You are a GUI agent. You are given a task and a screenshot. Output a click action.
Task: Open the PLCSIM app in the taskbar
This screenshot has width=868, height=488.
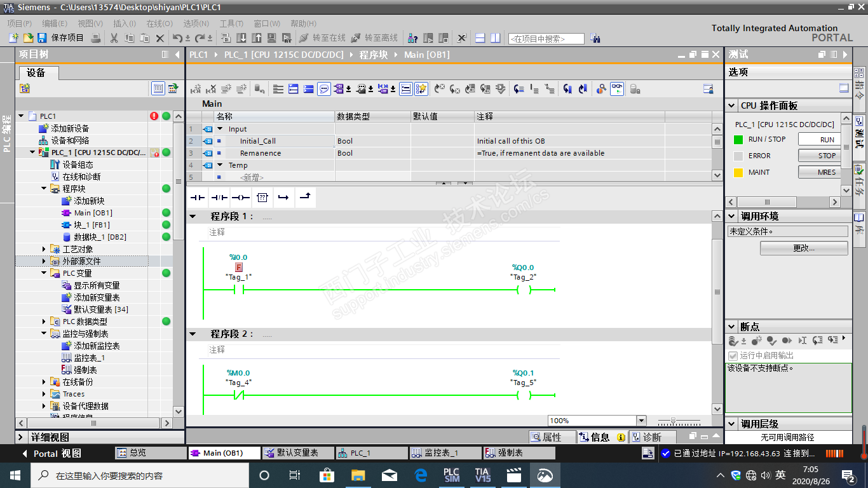(451, 475)
